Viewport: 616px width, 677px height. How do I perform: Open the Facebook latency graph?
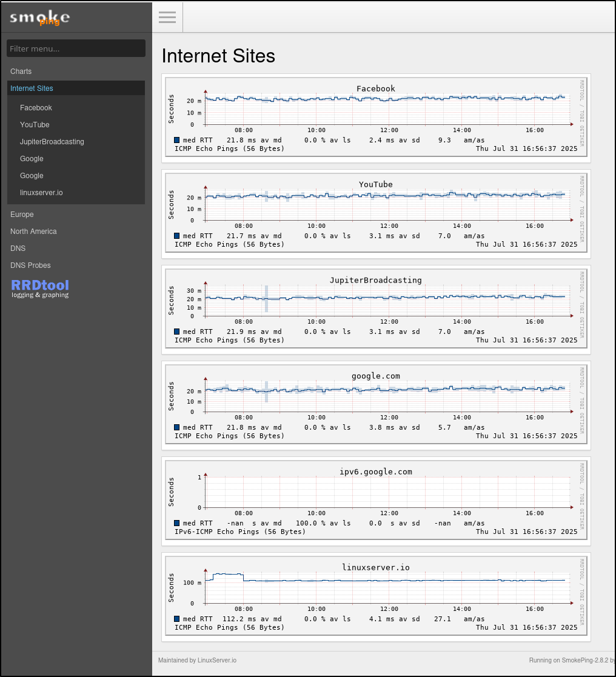click(376, 117)
